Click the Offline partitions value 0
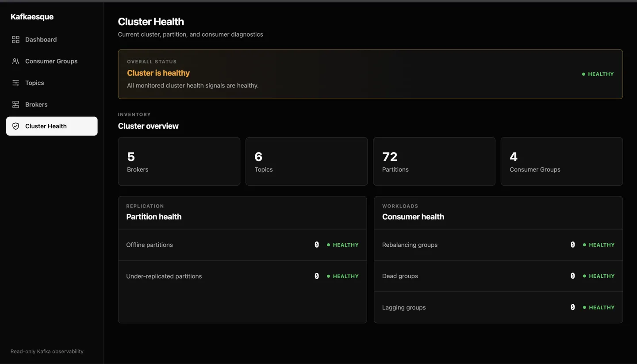 coord(317,245)
